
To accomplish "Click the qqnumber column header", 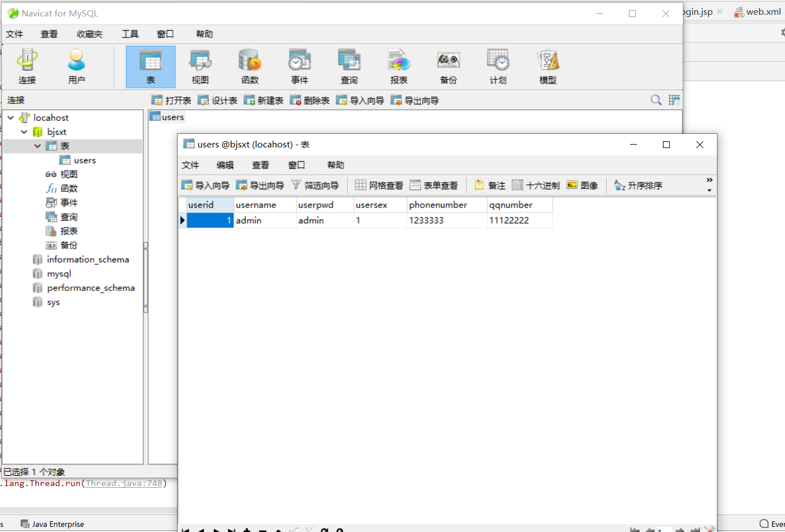I will coord(519,205).
